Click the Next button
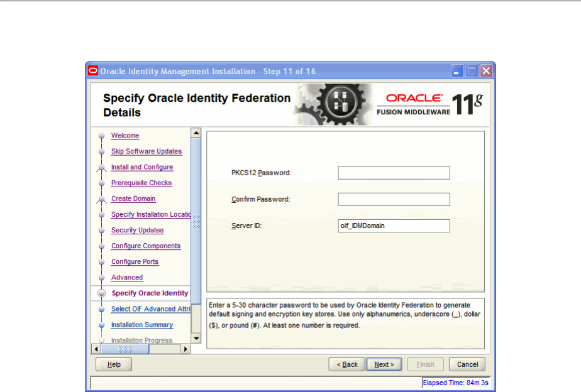The width and height of the screenshot is (581, 392). coord(384,364)
